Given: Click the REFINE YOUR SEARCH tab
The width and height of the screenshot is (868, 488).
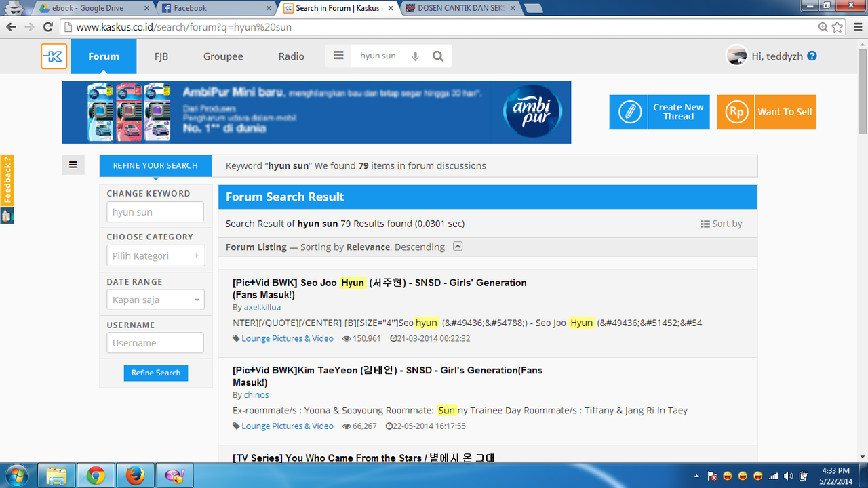Looking at the screenshot, I should 155,165.
